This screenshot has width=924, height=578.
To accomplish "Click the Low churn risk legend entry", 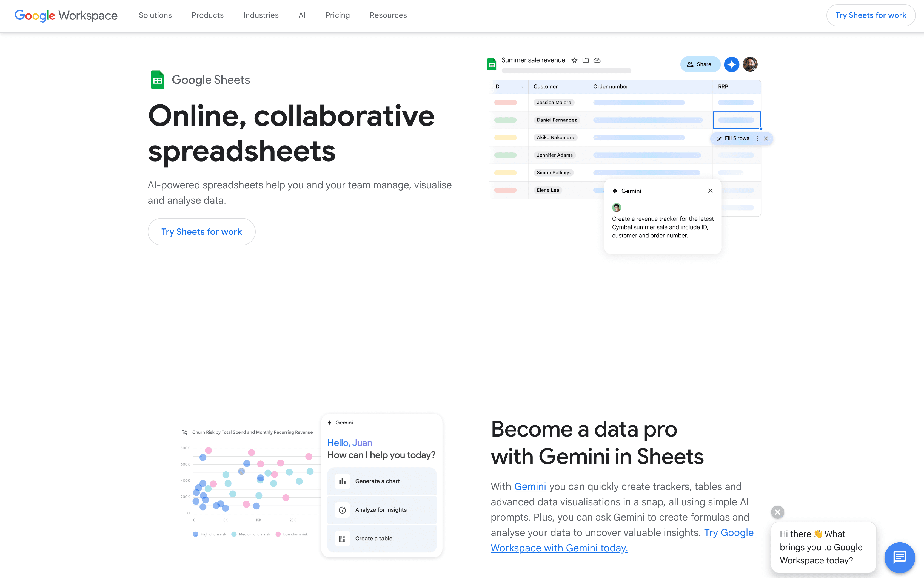I will 292,534.
